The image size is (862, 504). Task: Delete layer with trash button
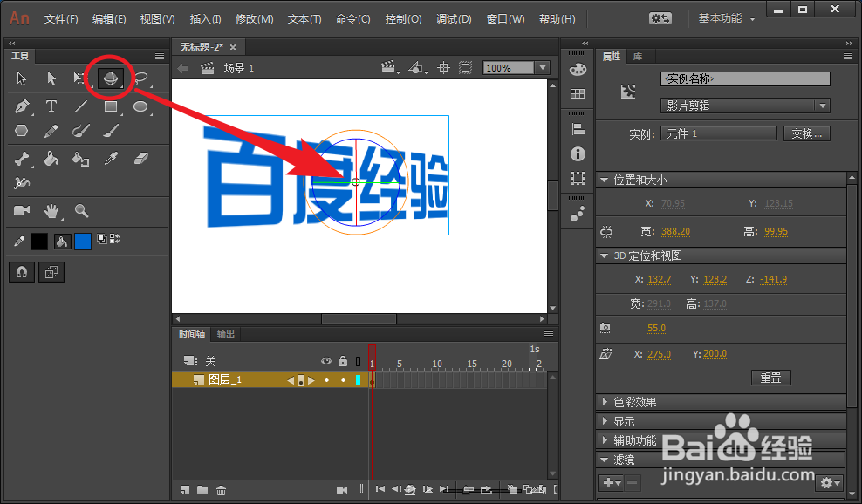point(221,490)
